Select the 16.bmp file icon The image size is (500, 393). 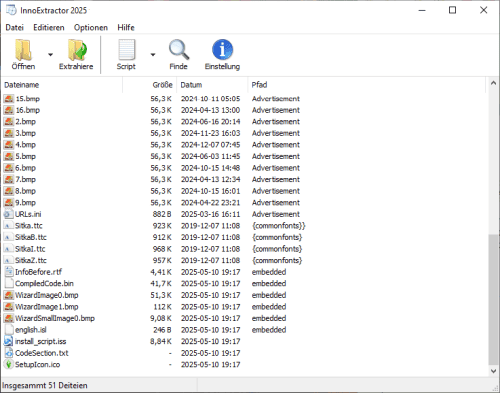(x=9, y=110)
